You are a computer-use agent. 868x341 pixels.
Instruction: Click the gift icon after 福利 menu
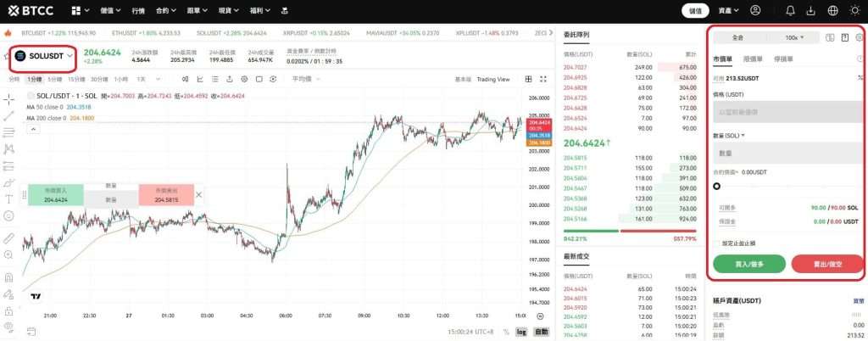(285, 10)
